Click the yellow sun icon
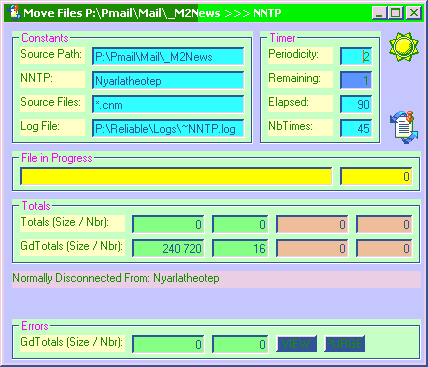Screen dimensions: 428x367 (x=404, y=47)
